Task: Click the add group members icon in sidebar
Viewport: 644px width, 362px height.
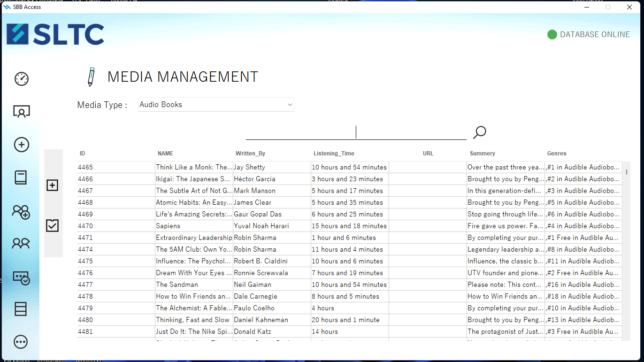Action: click(x=21, y=212)
